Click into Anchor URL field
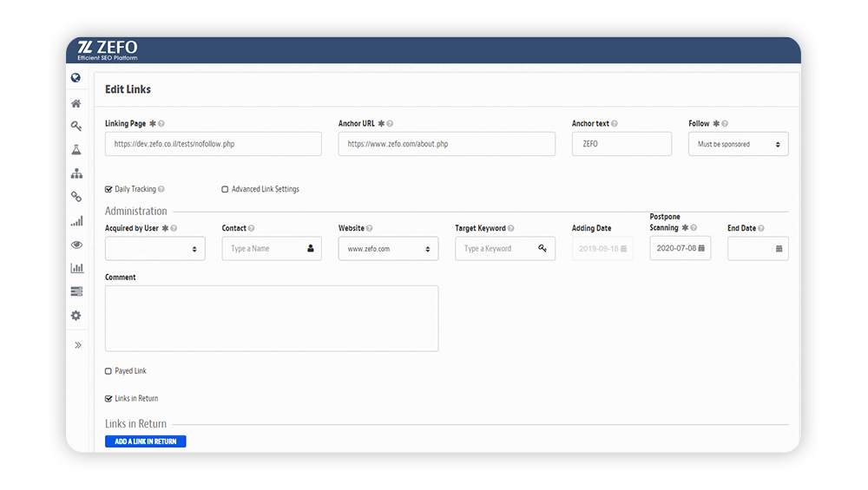 (447, 144)
